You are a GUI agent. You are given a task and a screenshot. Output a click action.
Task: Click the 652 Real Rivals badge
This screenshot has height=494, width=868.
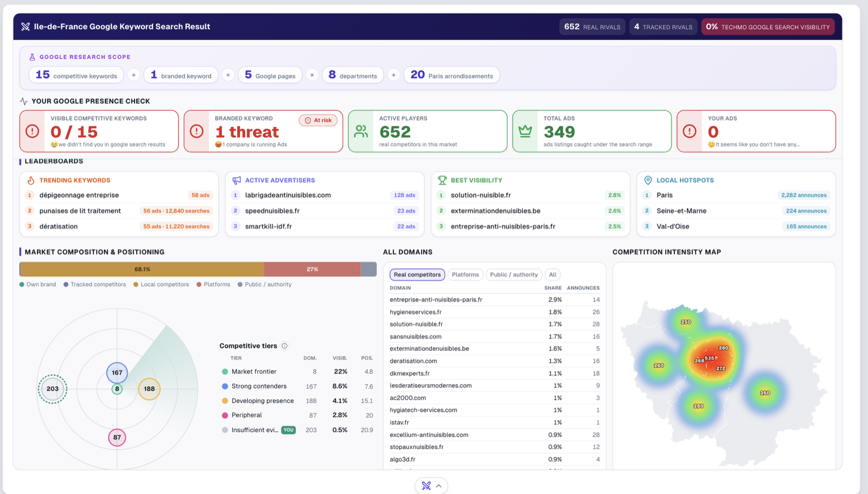[592, 27]
